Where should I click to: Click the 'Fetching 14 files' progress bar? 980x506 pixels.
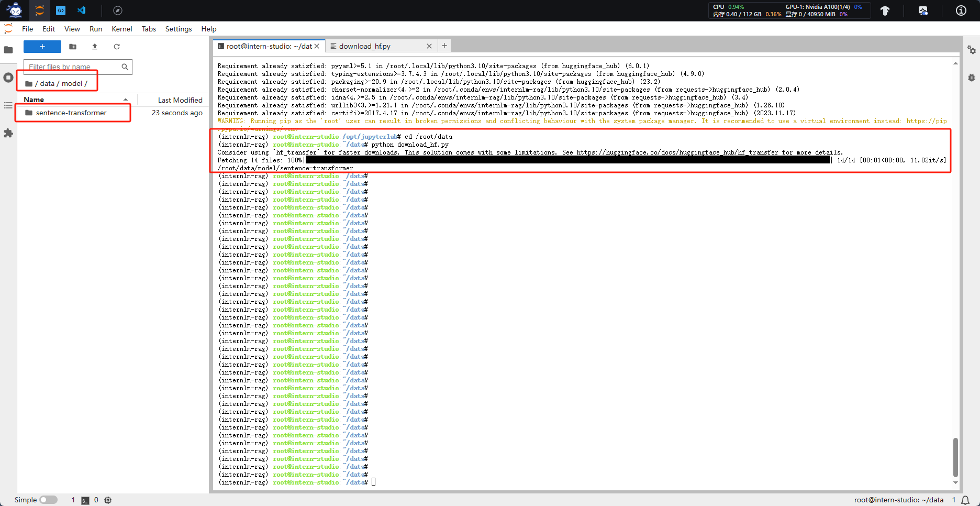pyautogui.click(x=568, y=160)
